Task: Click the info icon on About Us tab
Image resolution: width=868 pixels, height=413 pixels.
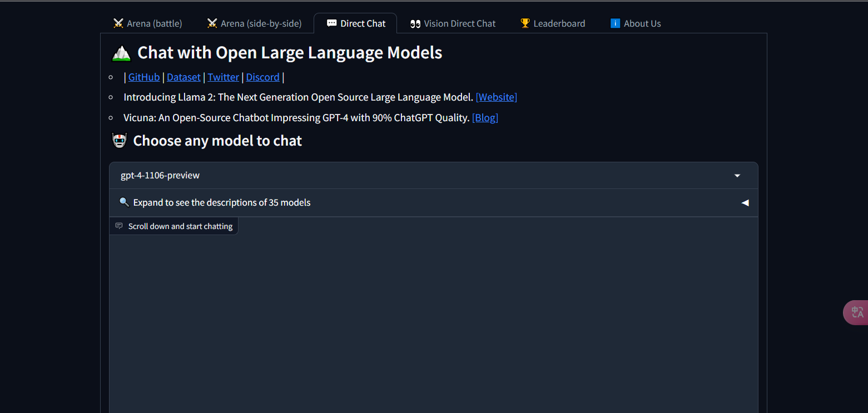Action: [615, 23]
